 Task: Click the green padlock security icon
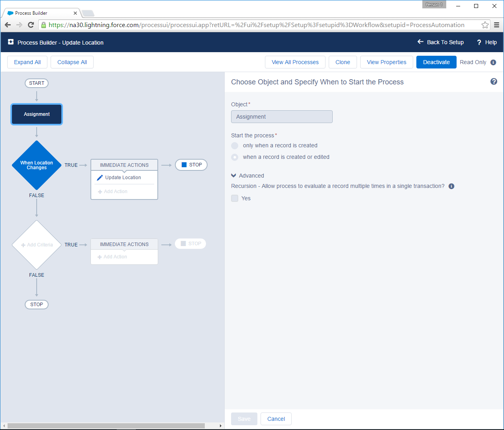coord(44,25)
